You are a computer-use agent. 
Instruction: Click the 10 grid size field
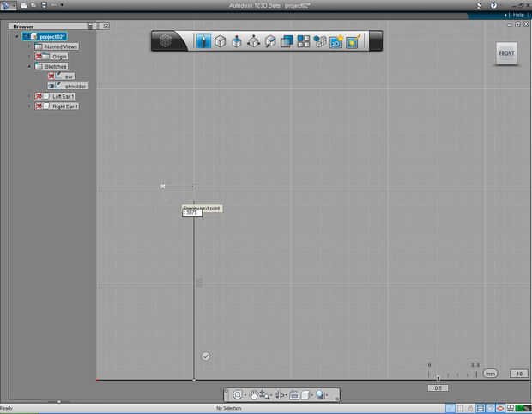(519, 374)
